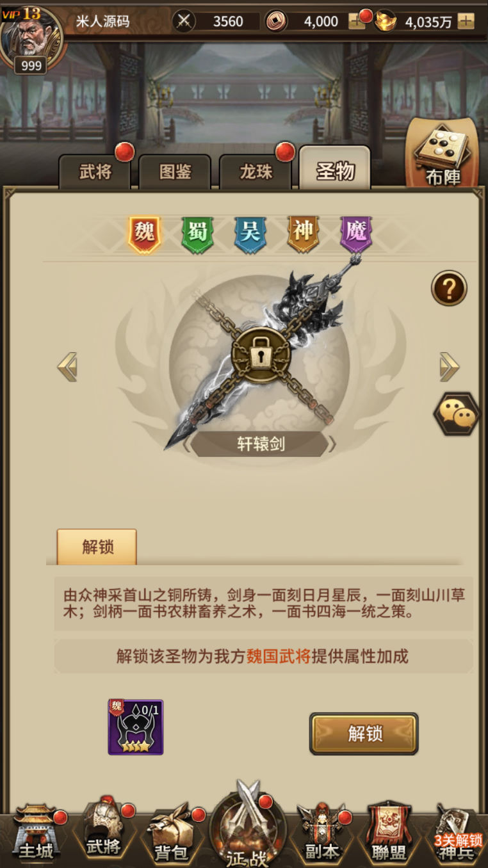Switch to the 龙珠 tab
The image size is (488, 868).
[256, 172]
